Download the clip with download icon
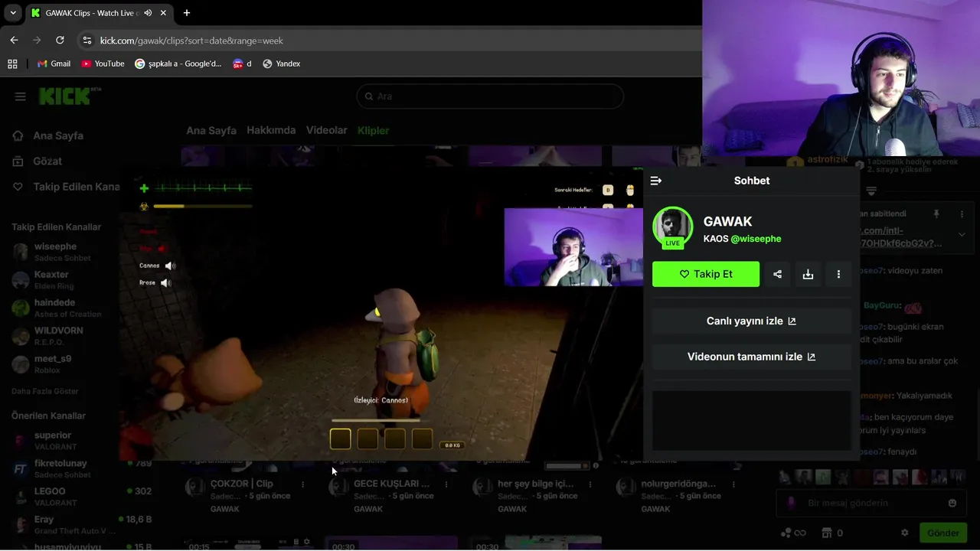 (808, 274)
